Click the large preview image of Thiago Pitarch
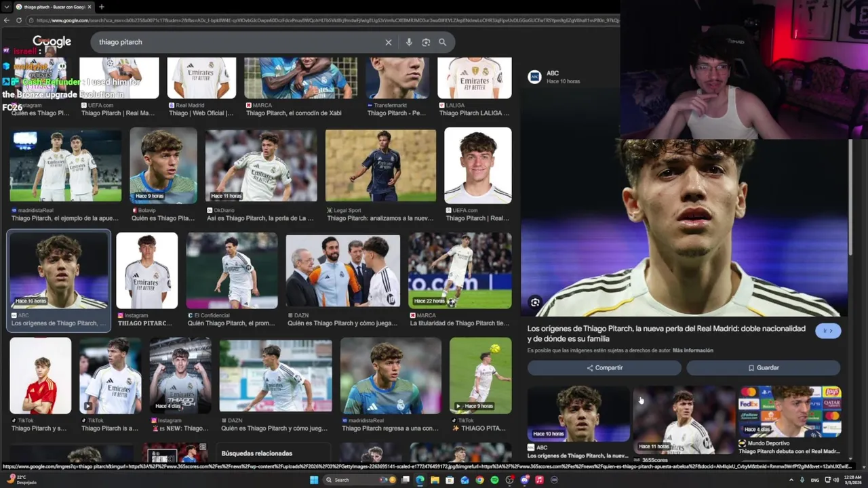This screenshot has width=868, height=488. (685, 228)
